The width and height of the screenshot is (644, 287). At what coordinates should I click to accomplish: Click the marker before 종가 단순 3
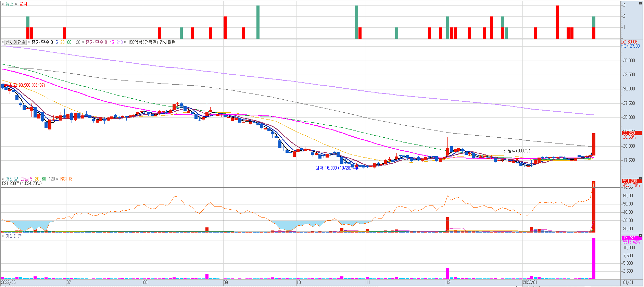[x=29, y=42]
